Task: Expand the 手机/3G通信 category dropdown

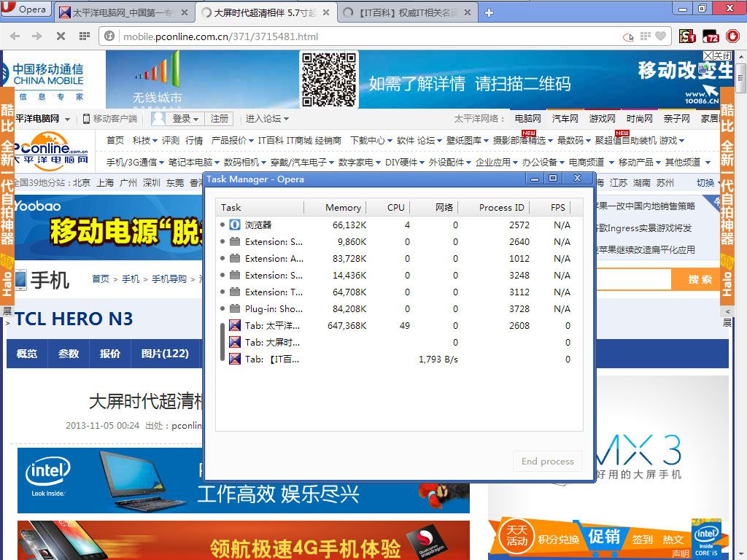Action: click(x=135, y=163)
